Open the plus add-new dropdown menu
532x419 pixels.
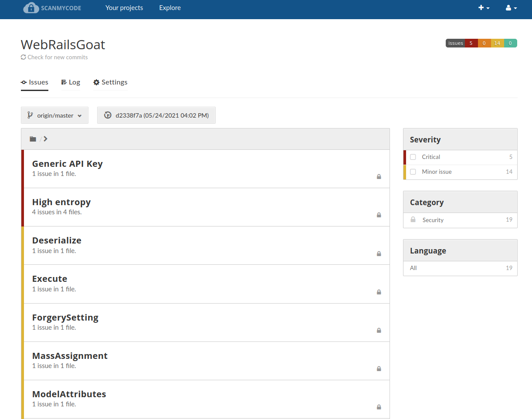coord(484,8)
